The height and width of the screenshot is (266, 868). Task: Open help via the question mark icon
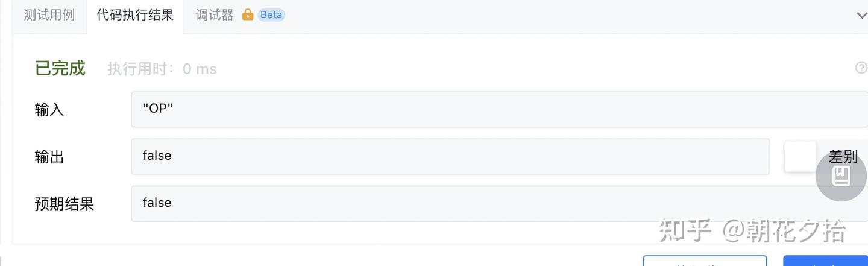coord(861,68)
